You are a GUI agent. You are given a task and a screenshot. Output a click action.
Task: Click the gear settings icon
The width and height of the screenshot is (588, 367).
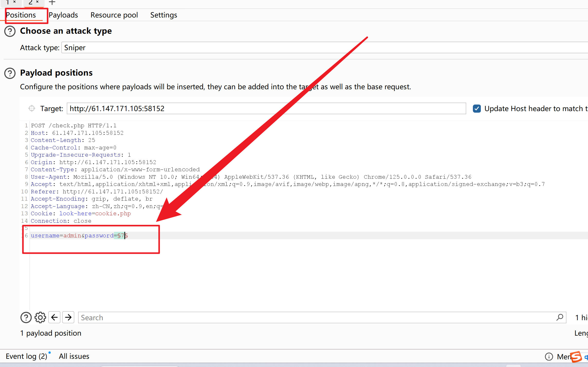point(41,318)
